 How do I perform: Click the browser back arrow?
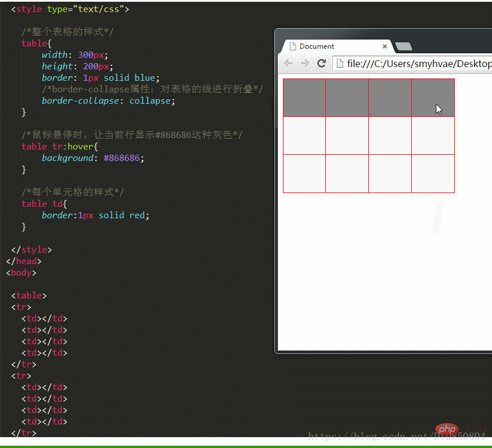[288, 64]
